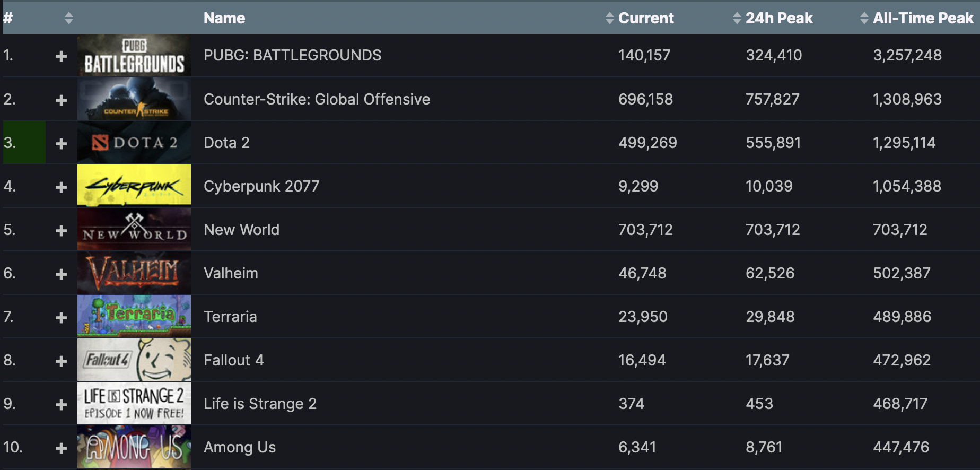Click the PUBG: BATTLEGROUNDS cover thumbnail
Viewport: 980px width, 470px height.
point(133,55)
